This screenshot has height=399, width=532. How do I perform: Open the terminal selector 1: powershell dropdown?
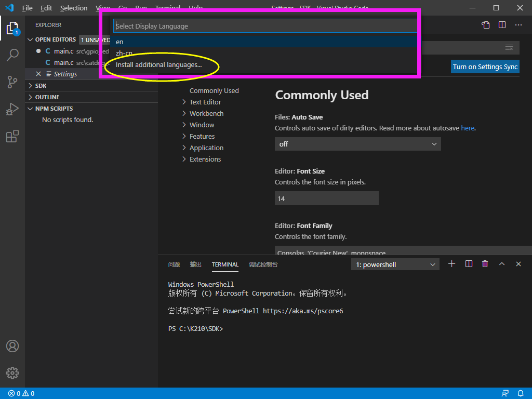(x=395, y=264)
